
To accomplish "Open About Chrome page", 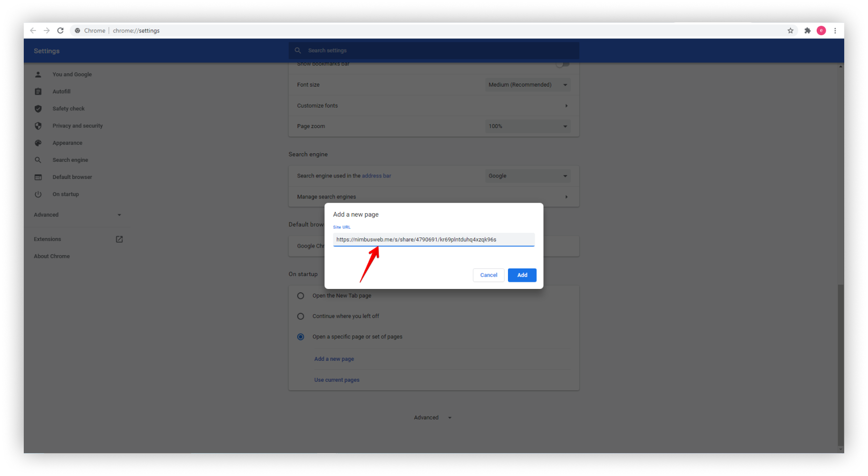I will tap(52, 256).
